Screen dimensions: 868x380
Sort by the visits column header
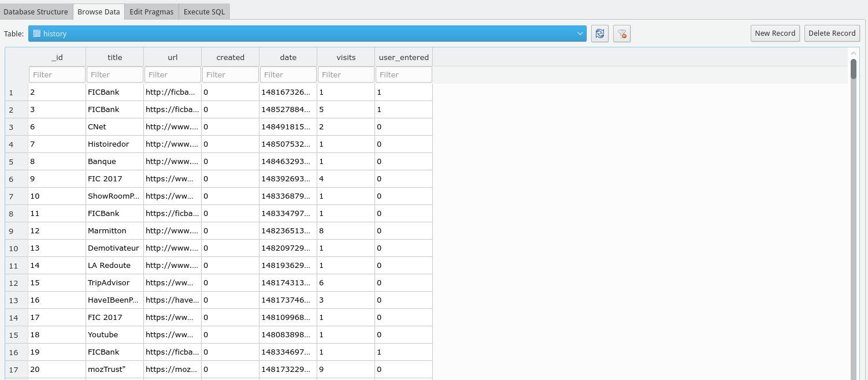(x=346, y=57)
